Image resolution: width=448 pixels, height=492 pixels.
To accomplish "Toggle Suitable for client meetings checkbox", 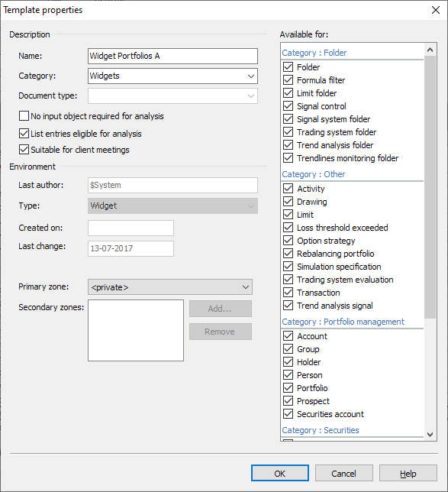I will (x=24, y=150).
